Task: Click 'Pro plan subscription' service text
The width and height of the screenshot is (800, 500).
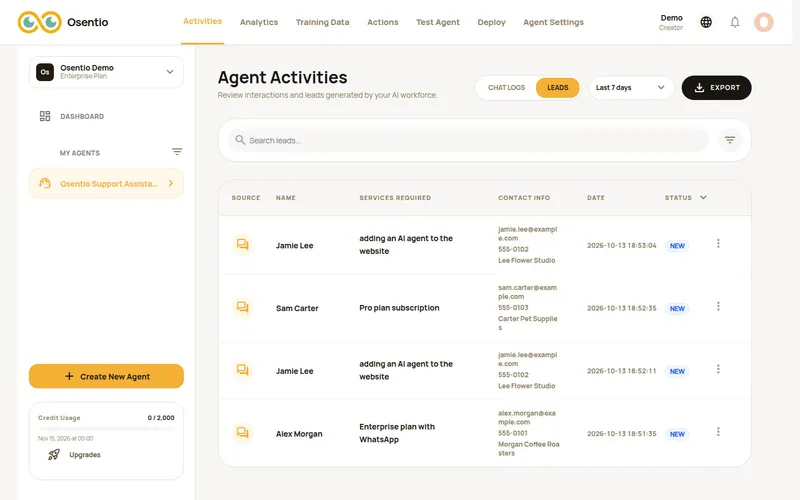Action: pyautogui.click(x=399, y=308)
